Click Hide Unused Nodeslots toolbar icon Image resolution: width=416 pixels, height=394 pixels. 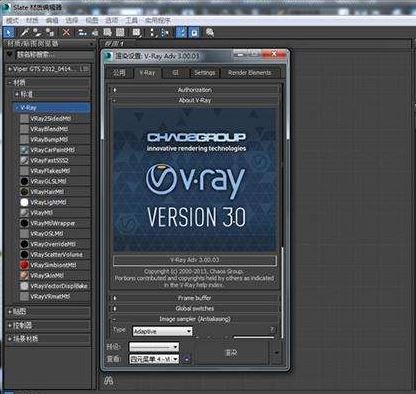[95, 32]
